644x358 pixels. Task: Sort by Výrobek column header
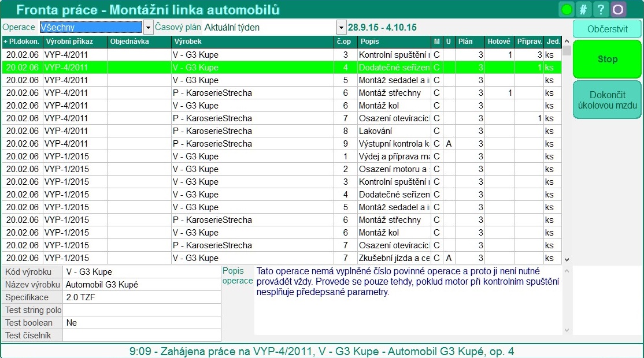(251, 42)
